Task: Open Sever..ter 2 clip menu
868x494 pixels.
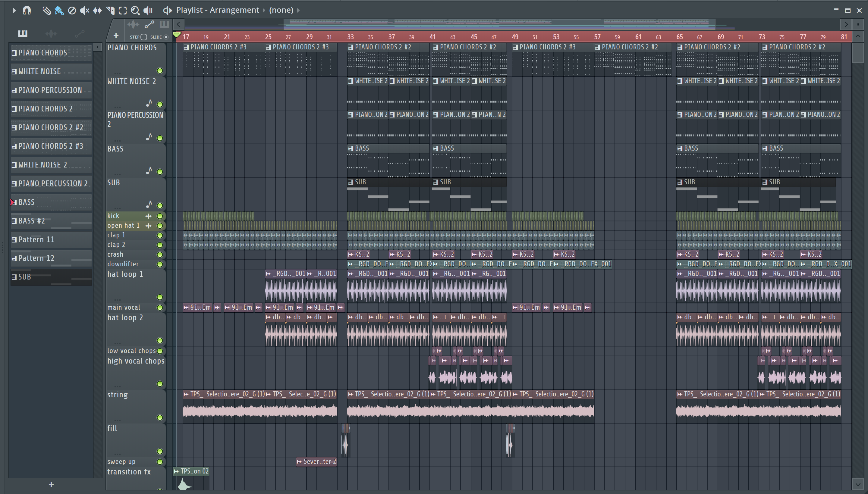Action: pyautogui.click(x=299, y=461)
